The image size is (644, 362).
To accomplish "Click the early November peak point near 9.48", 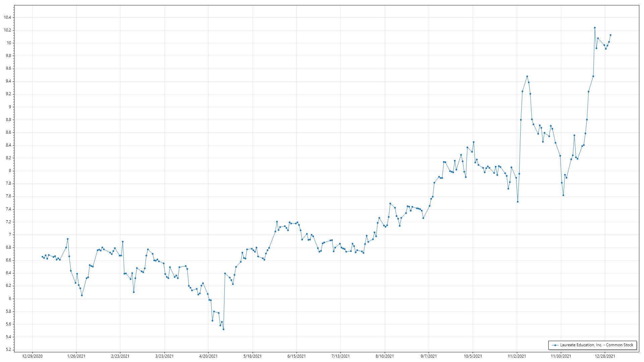I will click(527, 76).
